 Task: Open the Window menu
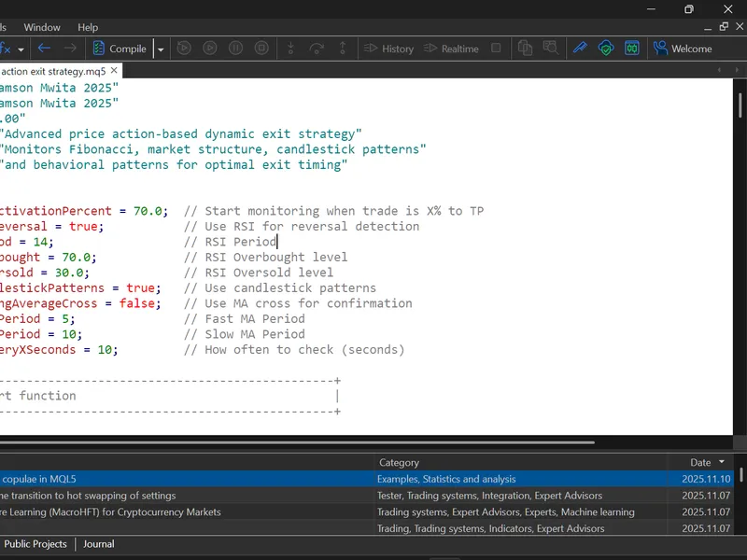pyautogui.click(x=42, y=27)
